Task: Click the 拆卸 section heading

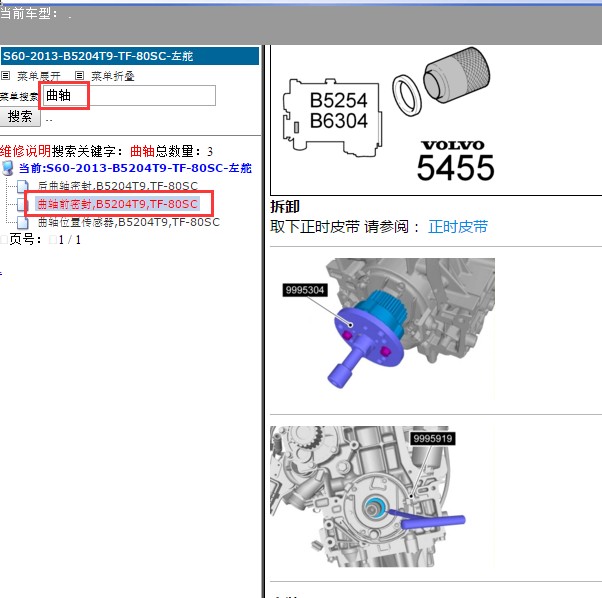Action: (x=285, y=206)
